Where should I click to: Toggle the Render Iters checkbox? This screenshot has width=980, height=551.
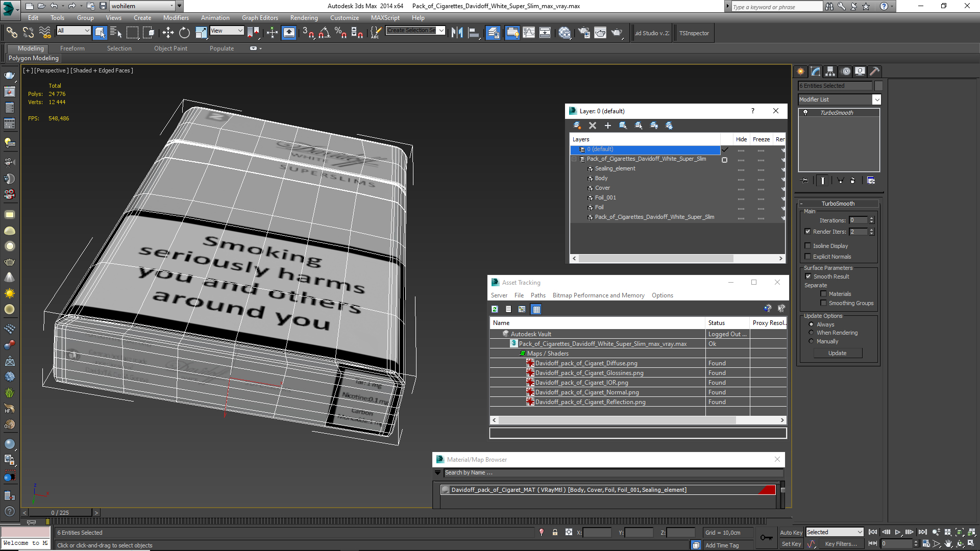[807, 232]
